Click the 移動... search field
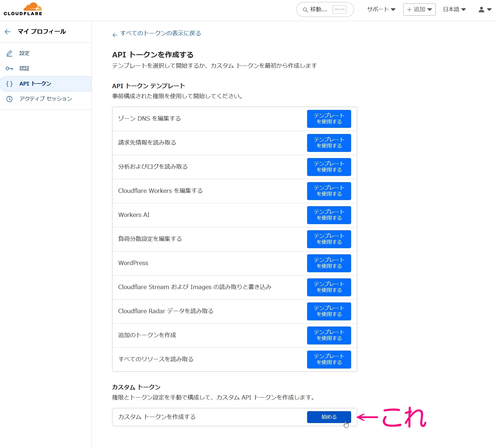Screen dimensions: 496x448 click(x=325, y=10)
